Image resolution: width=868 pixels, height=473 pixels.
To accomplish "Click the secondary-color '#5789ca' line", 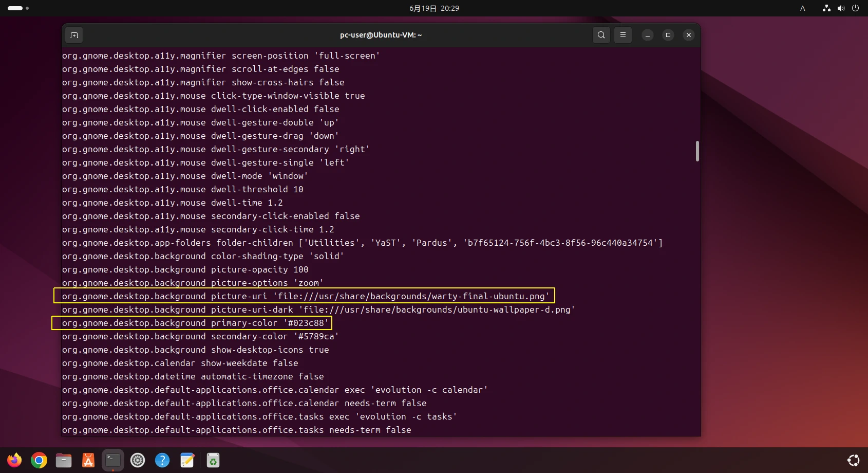I will tap(200, 336).
